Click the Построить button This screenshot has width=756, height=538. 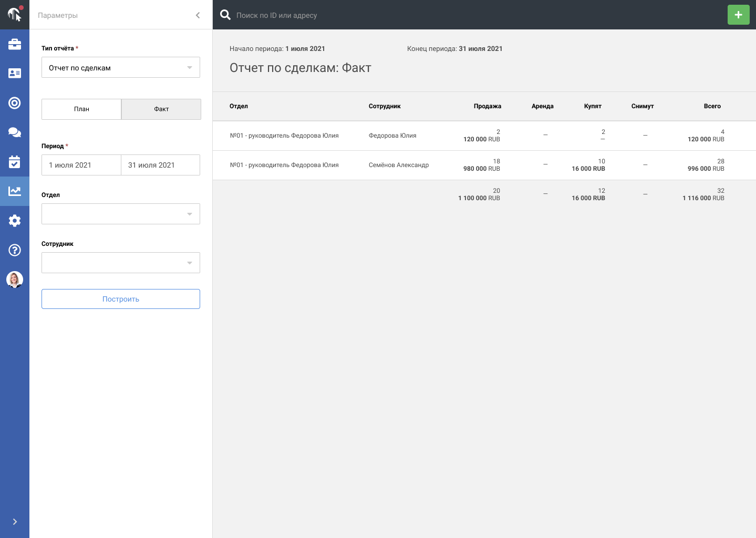click(121, 299)
